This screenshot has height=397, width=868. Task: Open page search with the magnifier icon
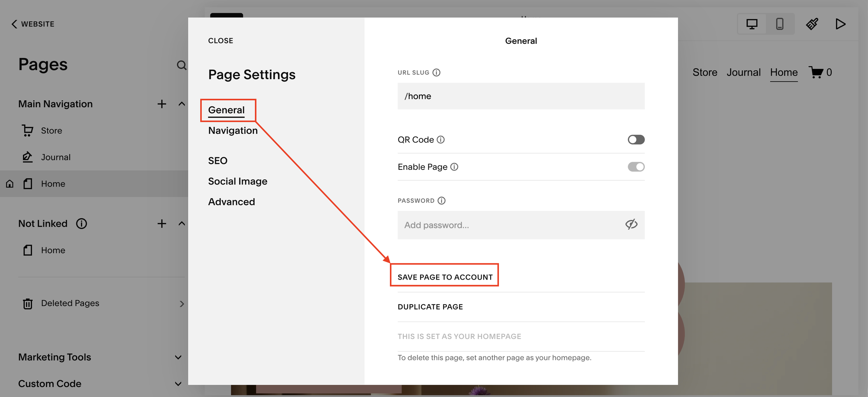click(181, 65)
